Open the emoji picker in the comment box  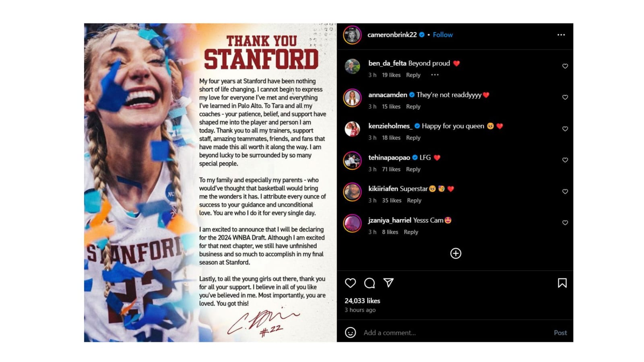[350, 333]
